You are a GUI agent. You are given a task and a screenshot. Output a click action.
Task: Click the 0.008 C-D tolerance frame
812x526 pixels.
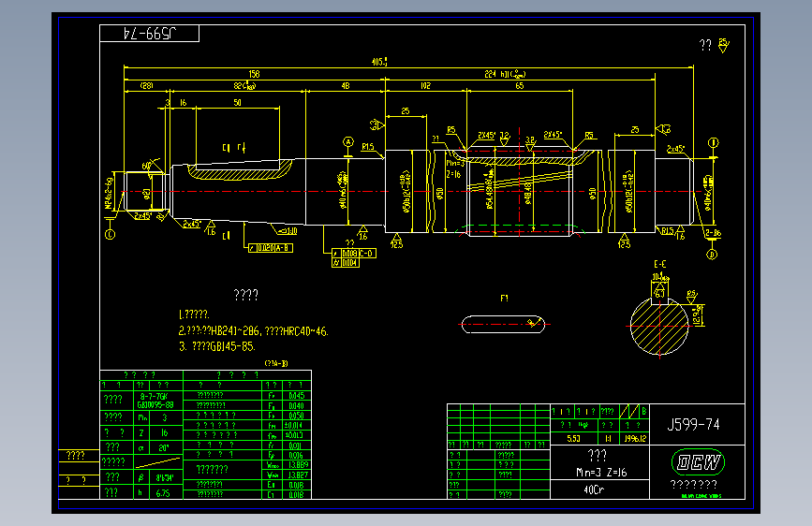tap(354, 253)
